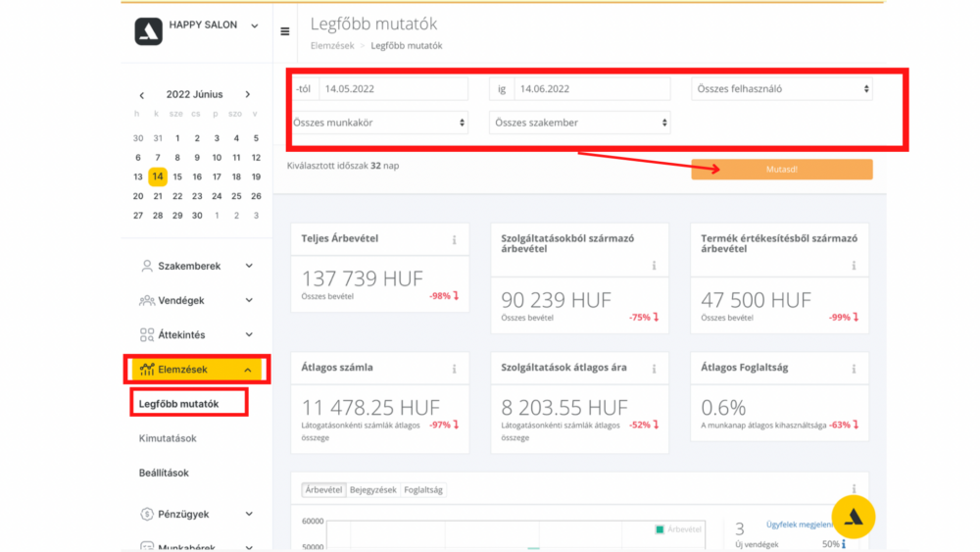Click the -63% change indicator

843,426
